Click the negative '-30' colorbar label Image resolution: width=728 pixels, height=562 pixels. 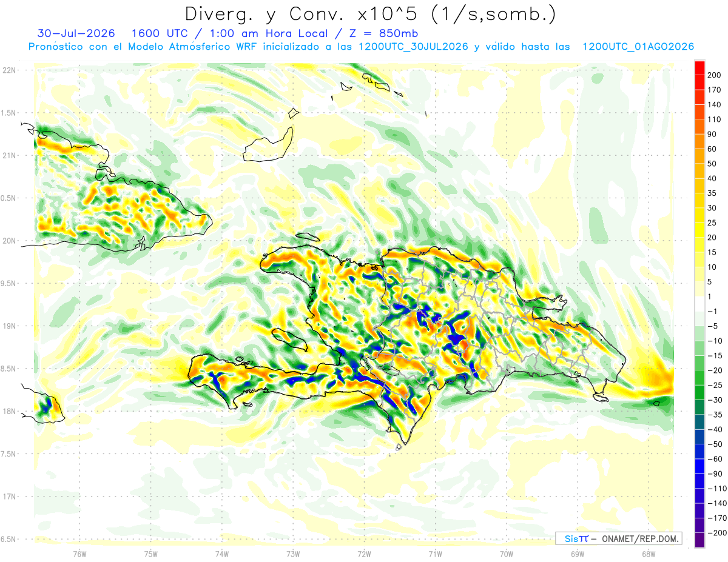pos(716,400)
